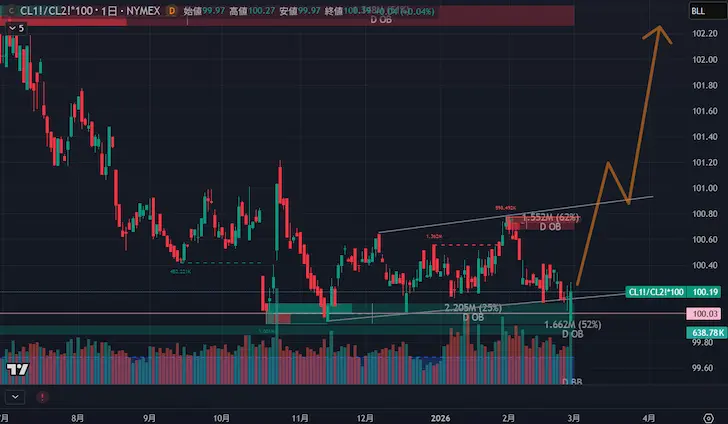
Task: Click the symbol logo icon before CL1!/CL2!*100
Action: click(11, 10)
